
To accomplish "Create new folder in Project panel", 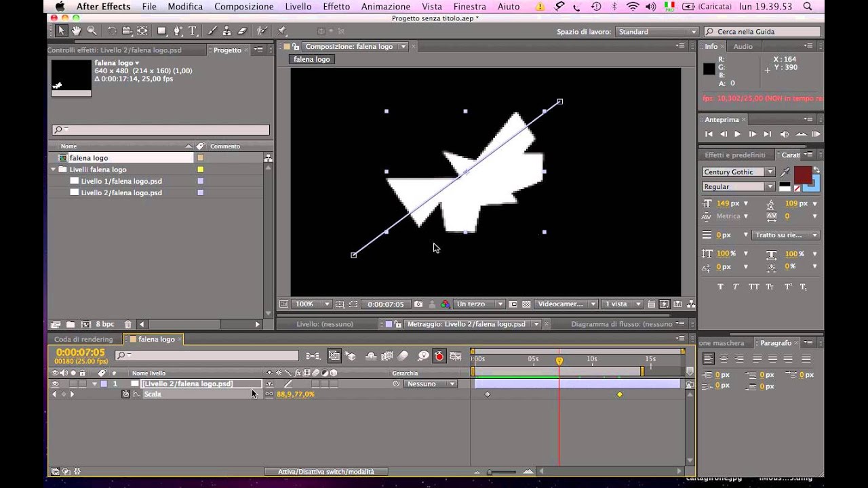I will pyautogui.click(x=71, y=325).
